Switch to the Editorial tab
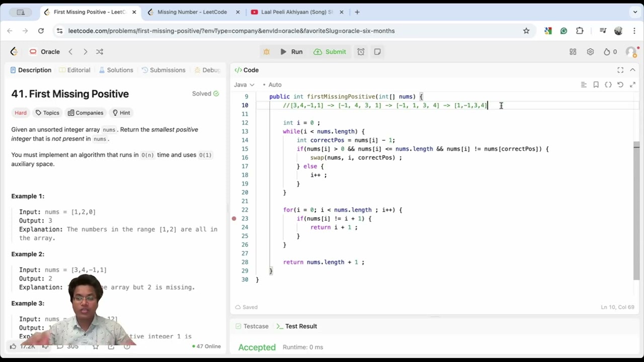 click(x=74, y=70)
